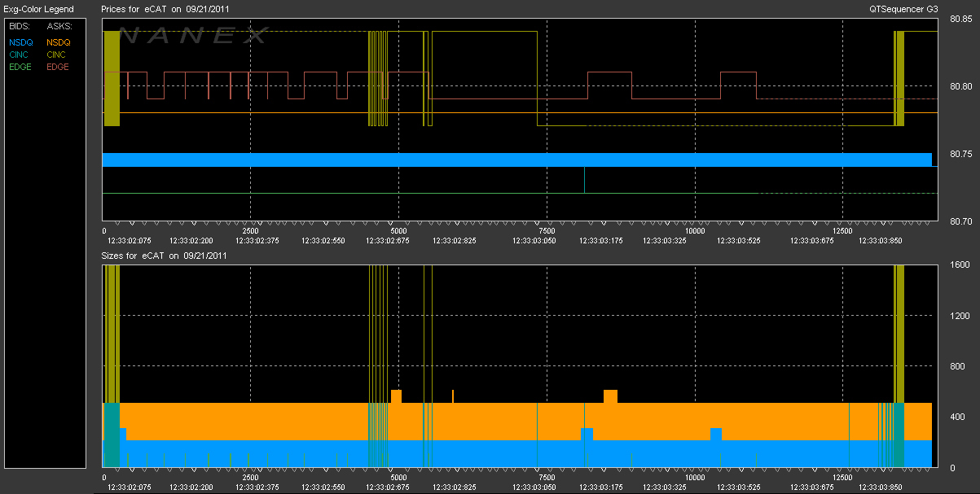Click the 2500 tick label under sizes chart
The width and height of the screenshot is (980, 494).
pos(249,477)
